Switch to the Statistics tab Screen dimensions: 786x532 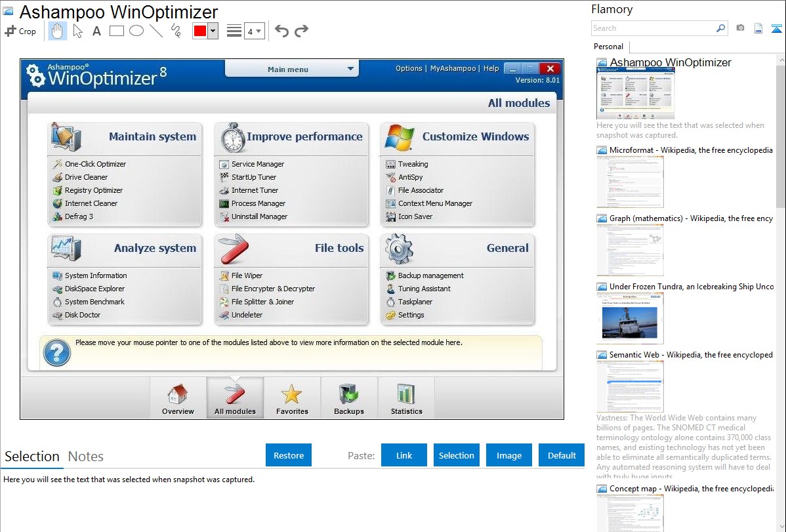point(407,399)
